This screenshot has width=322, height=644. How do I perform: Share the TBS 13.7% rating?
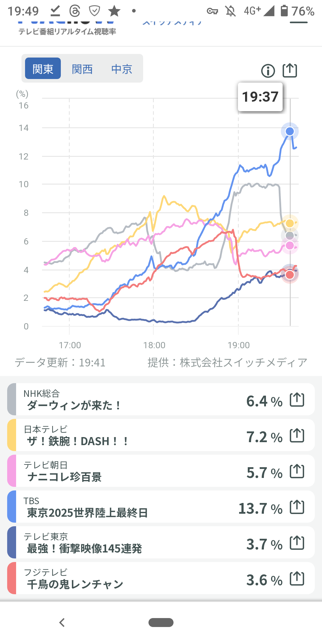297,507
